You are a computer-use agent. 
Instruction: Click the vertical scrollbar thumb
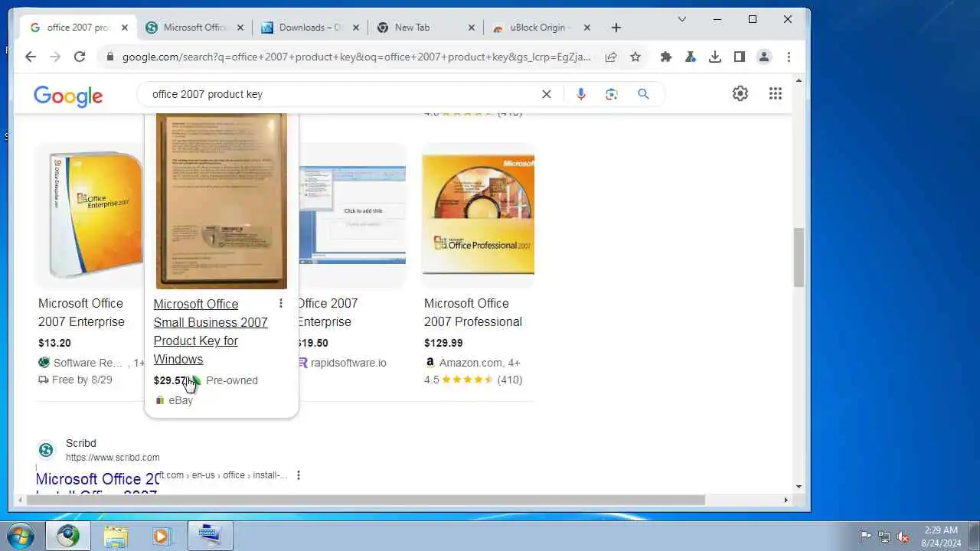799,257
